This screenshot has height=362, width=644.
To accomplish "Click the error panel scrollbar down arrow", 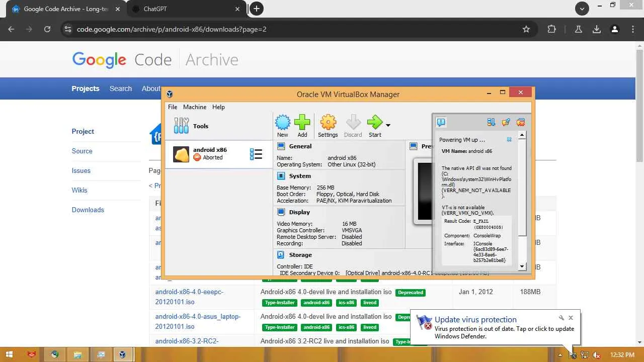I will [522, 266].
